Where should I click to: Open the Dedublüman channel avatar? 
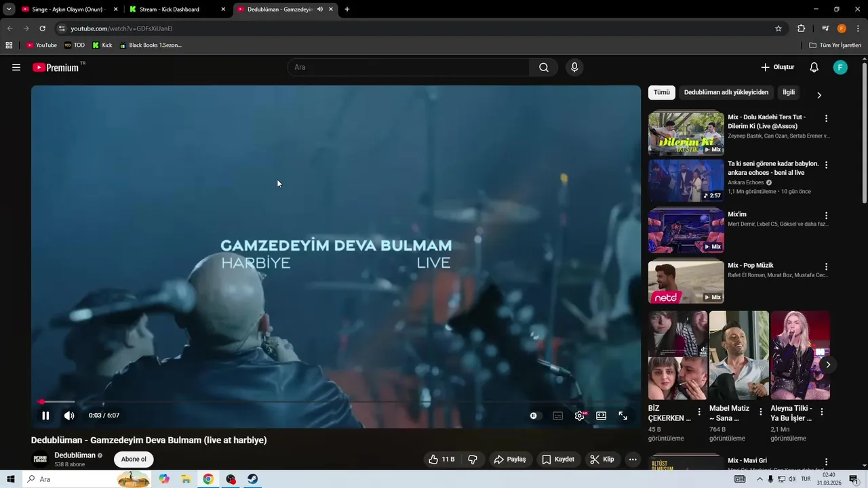(x=41, y=459)
